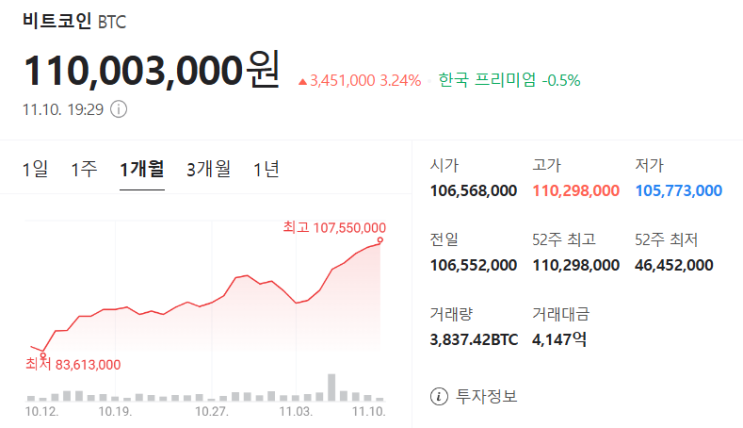Screen dimensions: 743x428
Task: Switch to the 1주 chart tab
Action: click(84, 169)
